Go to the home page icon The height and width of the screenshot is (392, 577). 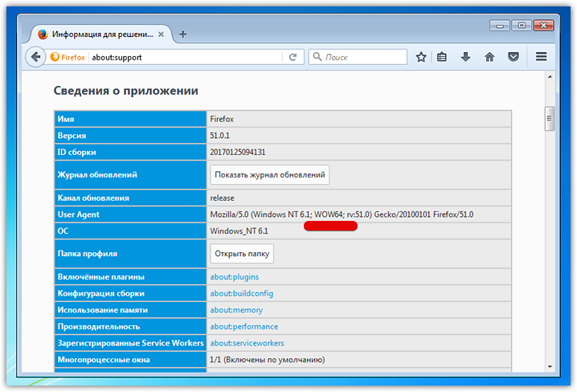click(489, 57)
